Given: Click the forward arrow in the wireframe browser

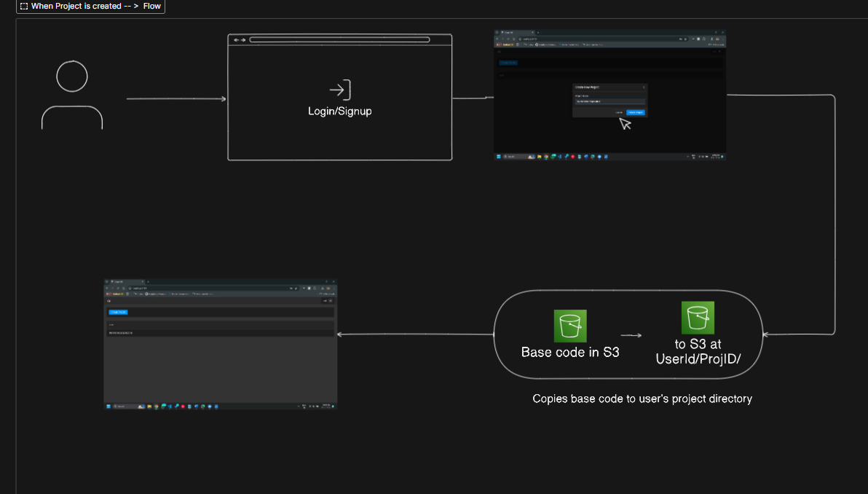Looking at the screenshot, I should tap(243, 40).
